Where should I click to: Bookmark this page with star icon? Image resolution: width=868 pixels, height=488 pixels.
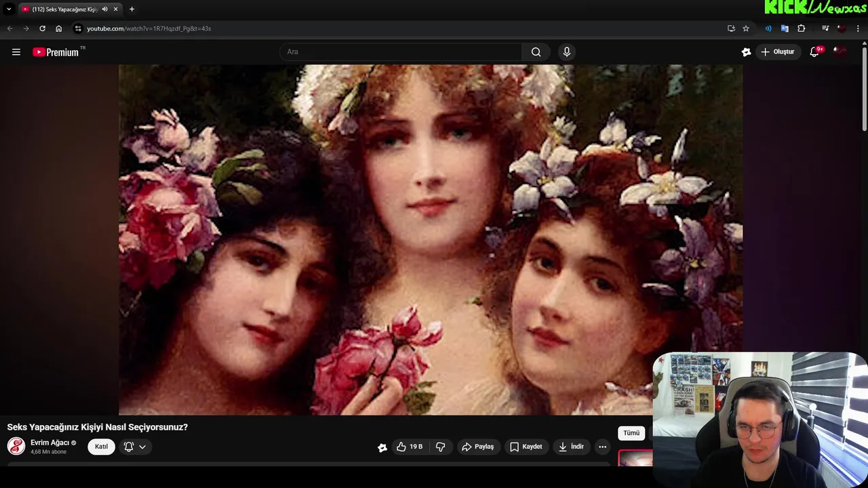[746, 28]
